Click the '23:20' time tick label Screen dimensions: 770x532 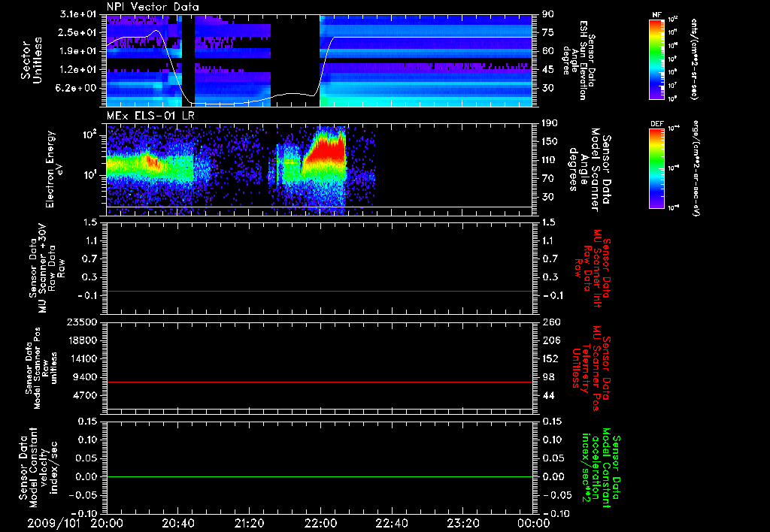(462, 523)
